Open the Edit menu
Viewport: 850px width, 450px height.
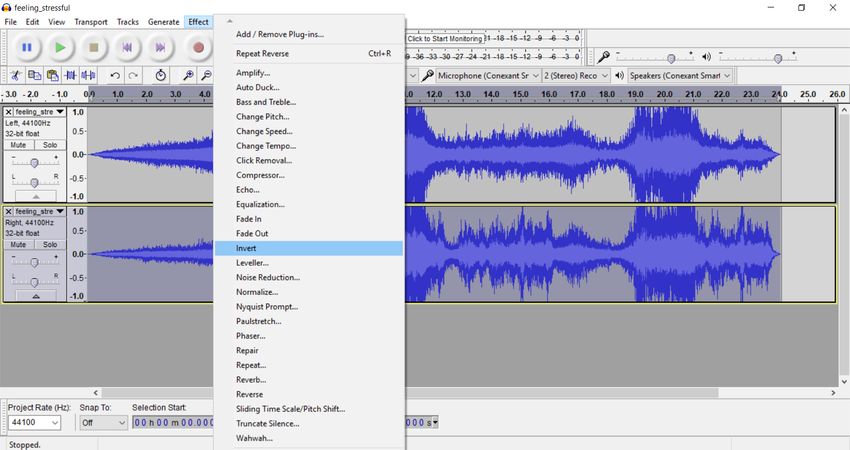point(33,22)
